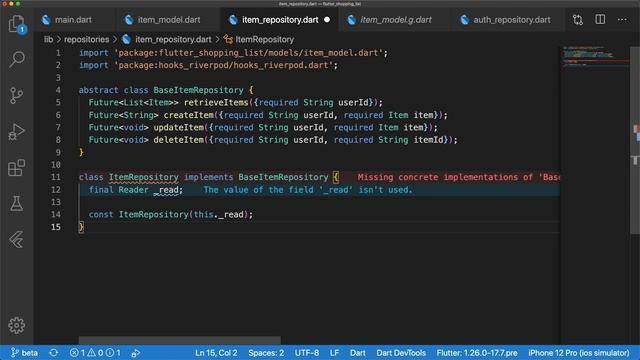This screenshot has width=640, height=360.
Task: Go to line via Ln 15, Col 2
Action: pos(216,353)
